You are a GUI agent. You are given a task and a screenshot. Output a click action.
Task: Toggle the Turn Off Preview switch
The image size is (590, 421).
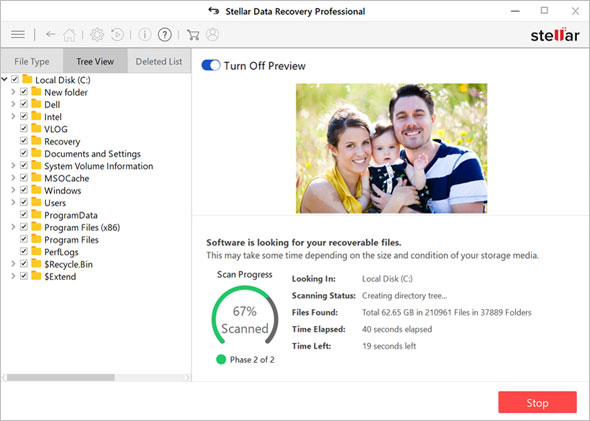pyautogui.click(x=211, y=65)
